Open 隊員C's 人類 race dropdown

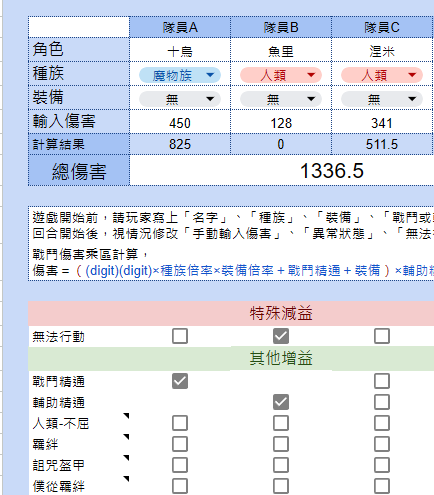coord(382,75)
